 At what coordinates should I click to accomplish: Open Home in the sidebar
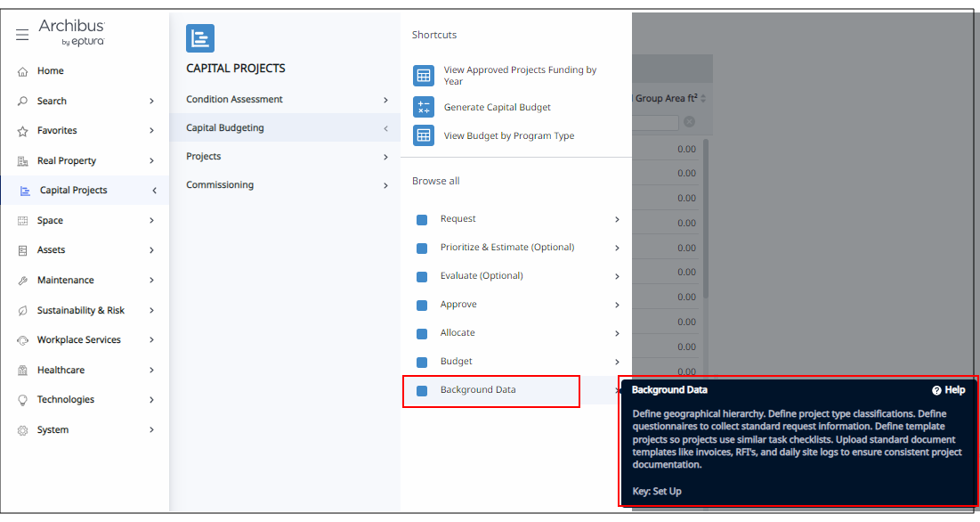[50, 70]
